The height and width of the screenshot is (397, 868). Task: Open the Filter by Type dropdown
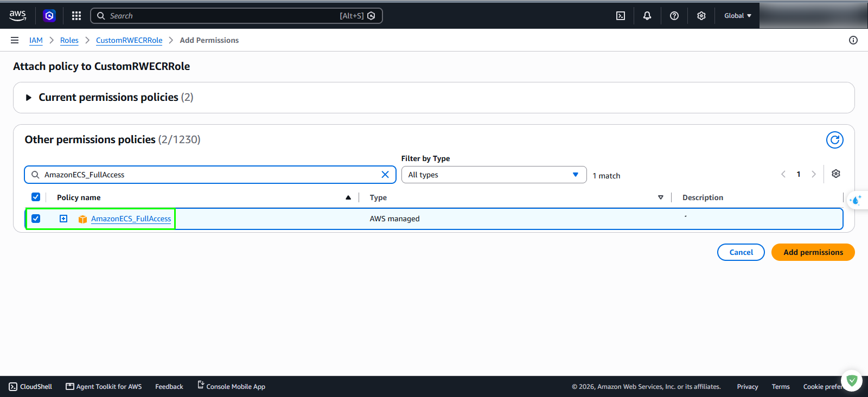pyautogui.click(x=494, y=175)
